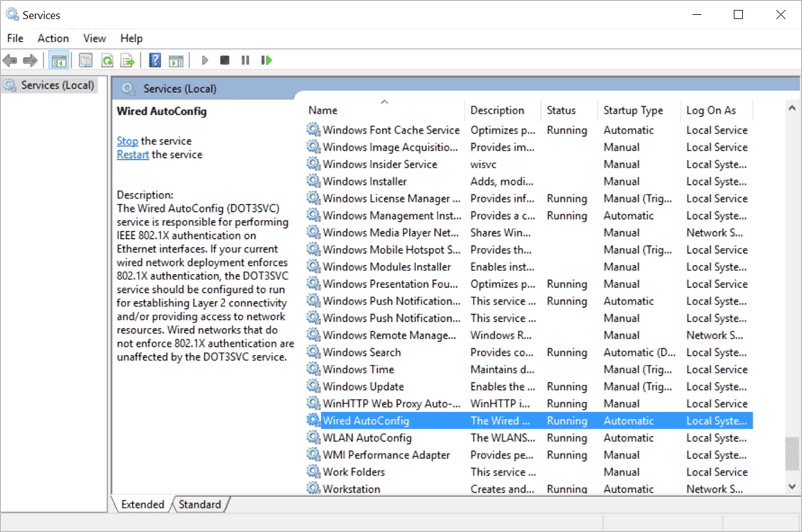Select Windows Media Player Network service row

click(529, 232)
